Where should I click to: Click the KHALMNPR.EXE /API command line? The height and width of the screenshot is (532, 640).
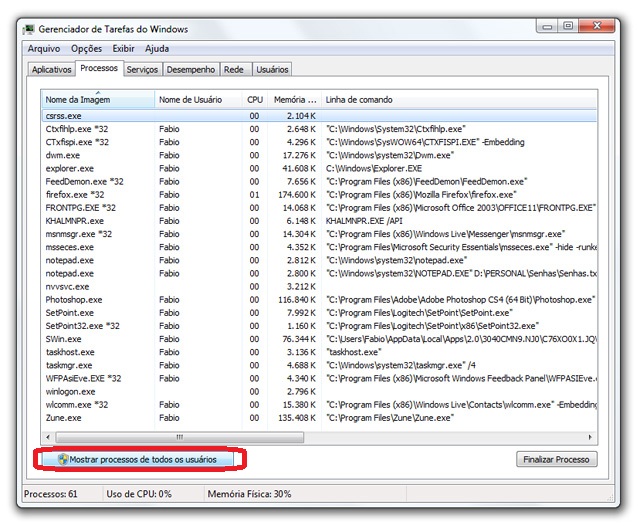click(x=364, y=221)
